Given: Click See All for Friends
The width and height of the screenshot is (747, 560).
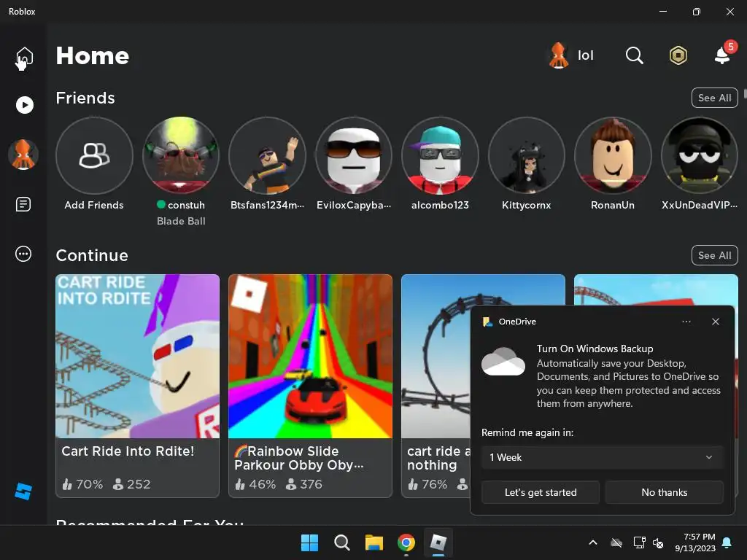Looking at the screenshot, I should tap(715, 98).
